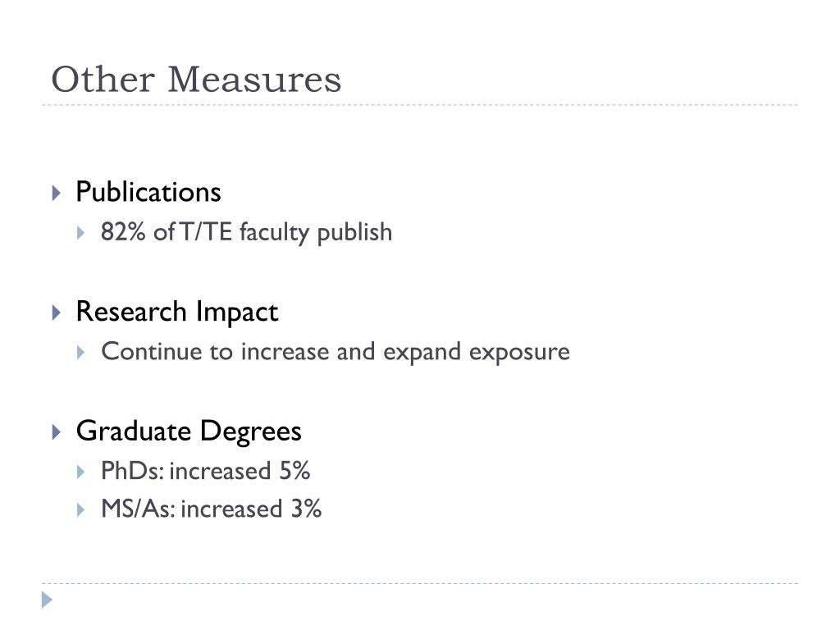The image size is (840, 630).
Task: Click the triangle bullet beside Publications
Action: [x=57, y=193]
